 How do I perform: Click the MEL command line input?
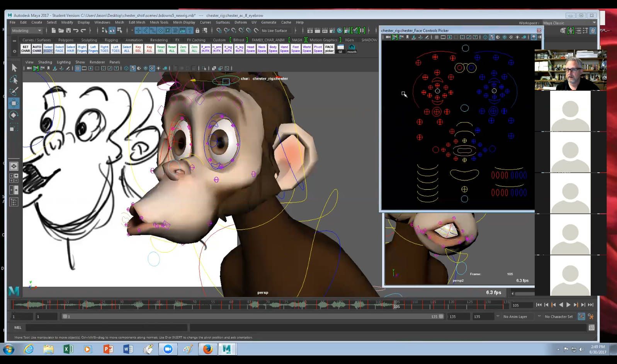[x=107, y=328]
